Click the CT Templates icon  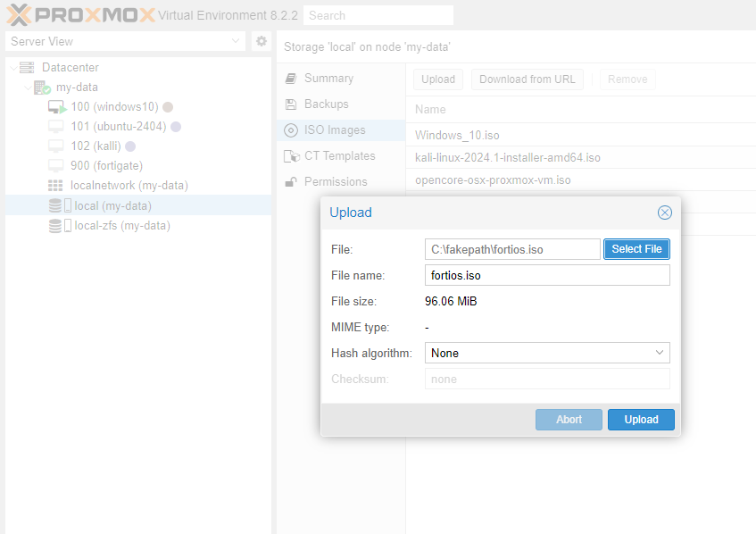pyautogui.click(x=292, y=156)
